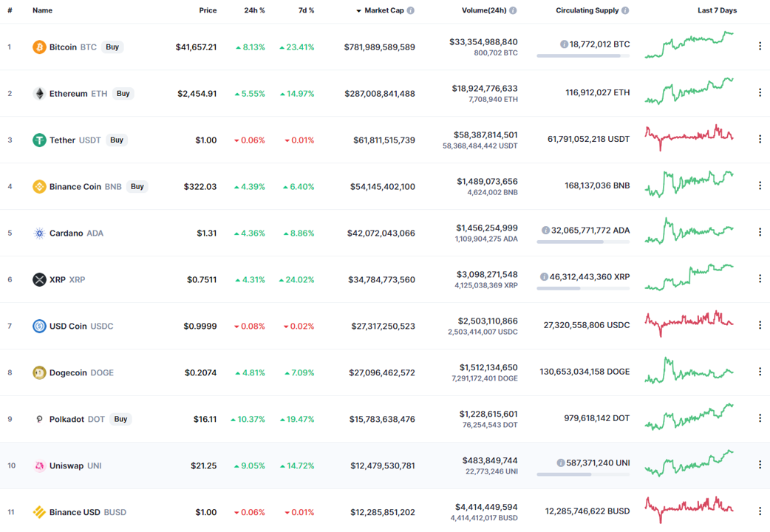The height and width of the screenshot is (532, 770).
Task: Click Bitcoin volume $33,354,988,840
Action: click(x=483, y=42)
